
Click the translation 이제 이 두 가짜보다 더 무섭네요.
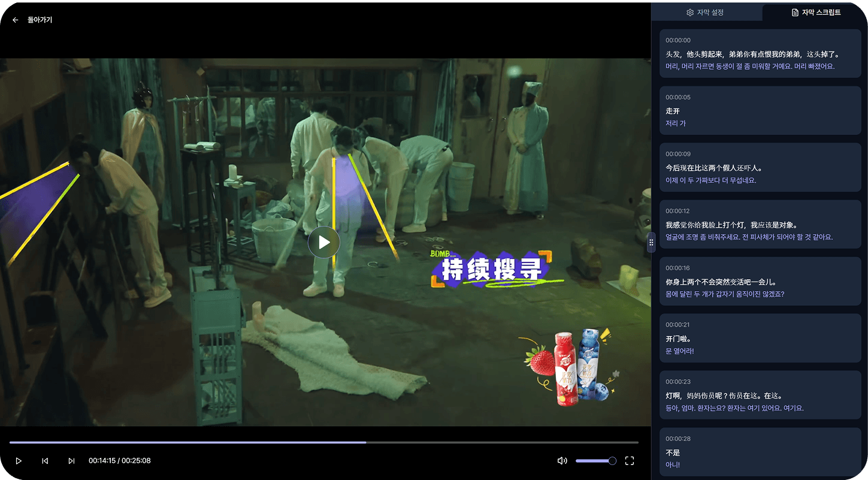(x=711, y=180)
